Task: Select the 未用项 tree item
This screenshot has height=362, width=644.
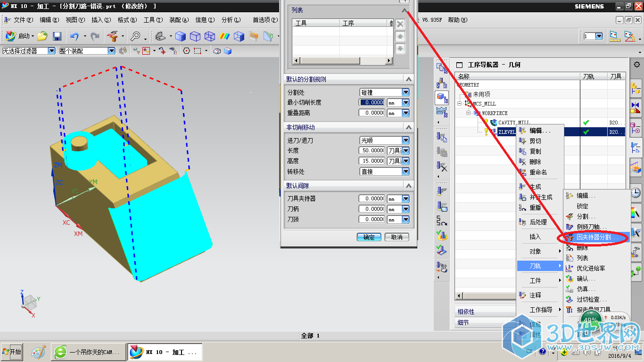Action: [x=481, y=94]
